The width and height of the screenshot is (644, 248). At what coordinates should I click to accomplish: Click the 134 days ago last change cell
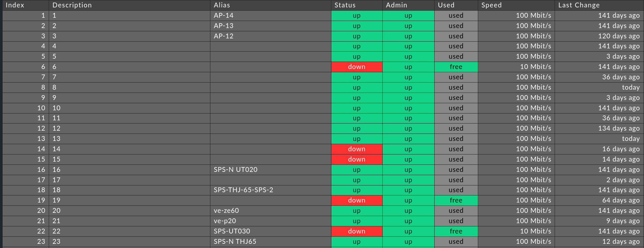619,128
